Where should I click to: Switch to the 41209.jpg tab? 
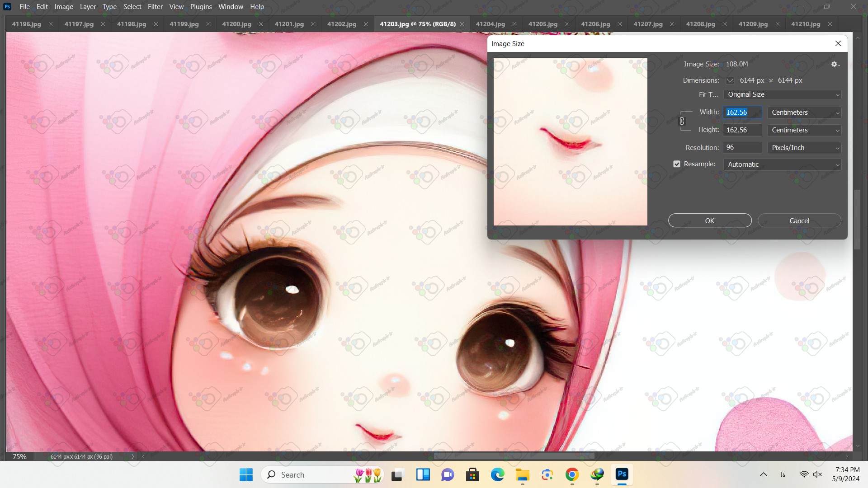tap(753, 24)
